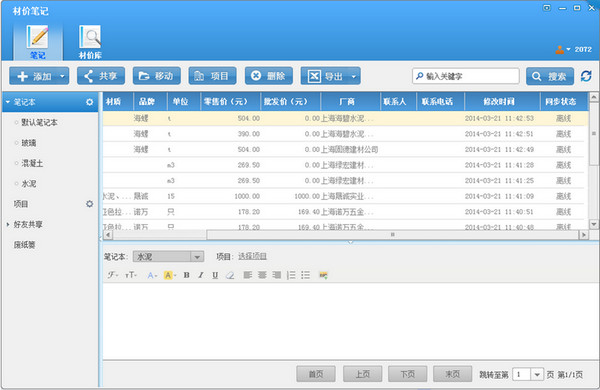Expand the 好友共享 tree node
This screenshot has height=390, width=600.
click(8, 224)
